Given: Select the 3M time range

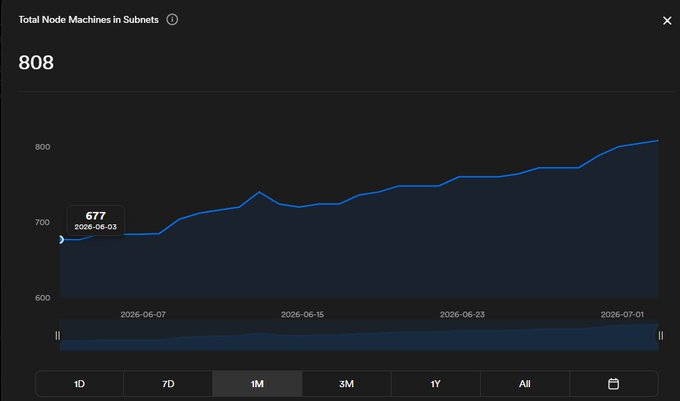Looking at the screenshot, I should tap(347, 384).
